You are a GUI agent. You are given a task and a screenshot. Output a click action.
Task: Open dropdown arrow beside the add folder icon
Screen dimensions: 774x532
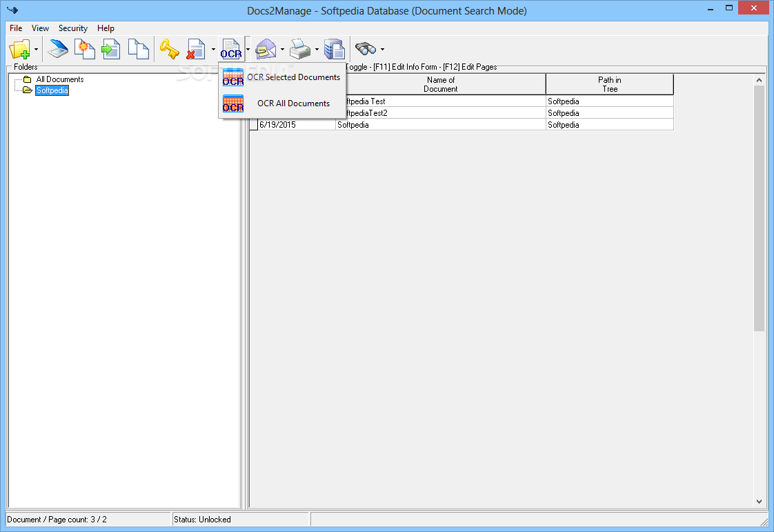pos(36,50)
